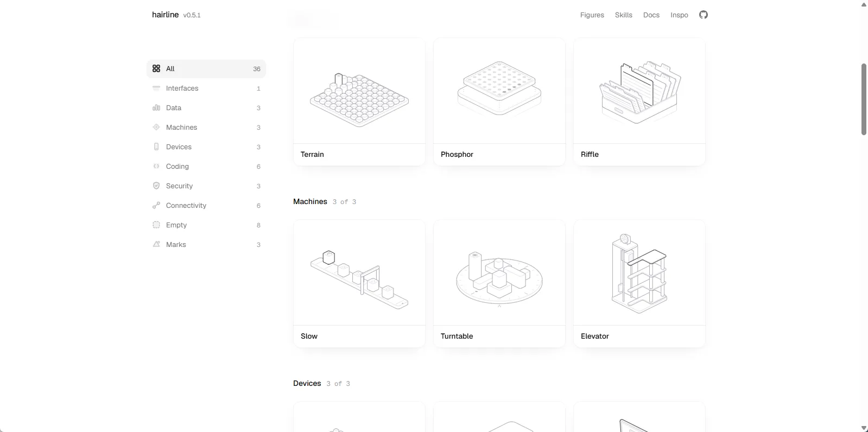
Task: Click the Riffle card title
Action: pos(590,154)
